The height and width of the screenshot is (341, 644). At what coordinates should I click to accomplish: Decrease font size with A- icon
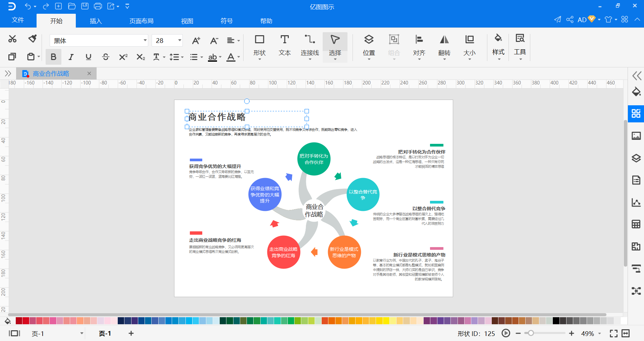214,41
